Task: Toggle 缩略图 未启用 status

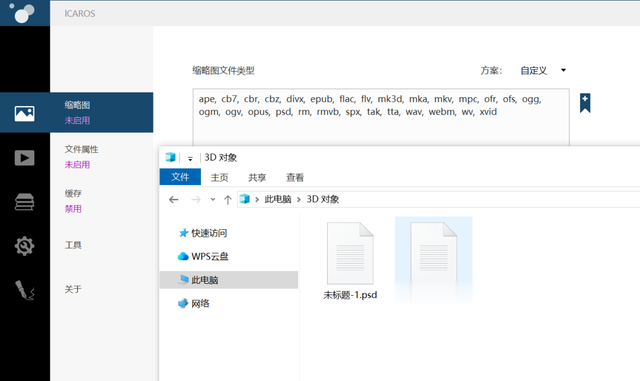Action: (x=77, y=120)
